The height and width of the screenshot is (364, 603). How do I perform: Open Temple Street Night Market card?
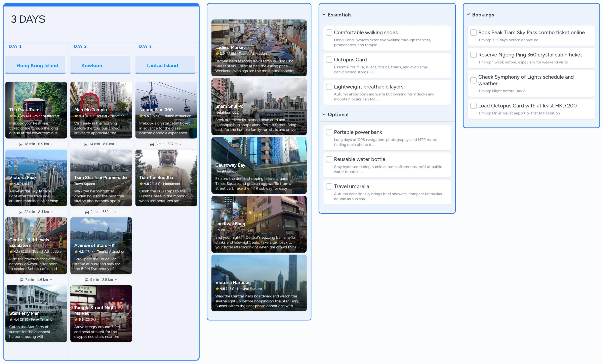tap(101, 314)
